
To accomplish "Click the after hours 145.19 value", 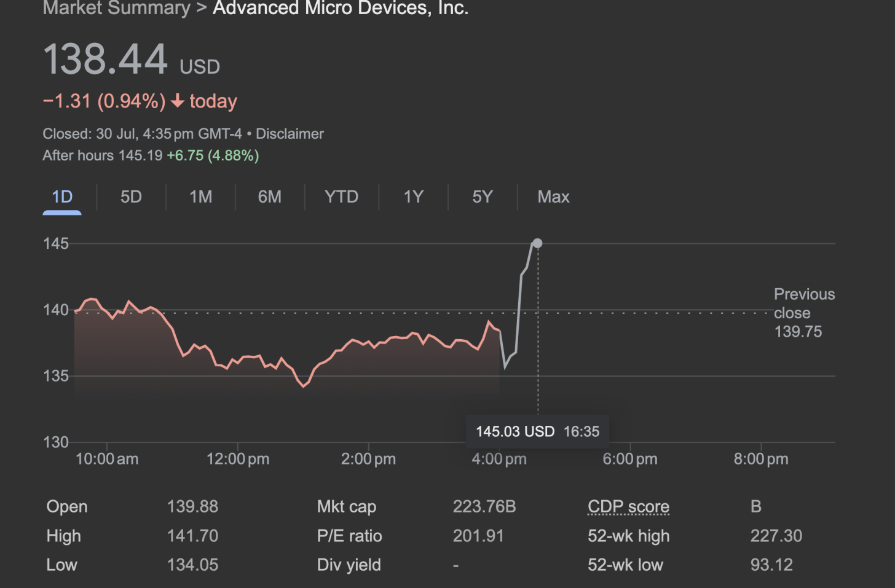I will click(141, 155).
